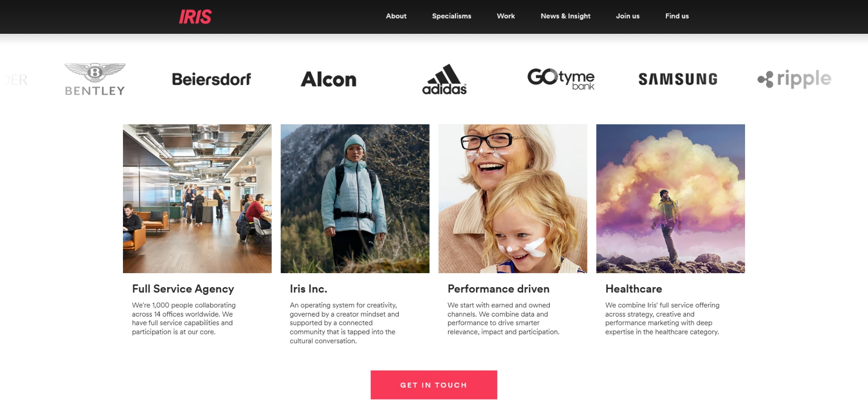The height and width of the screenshot is (416, 868).
Task: Click the GET IN TOUCH button
Action: 434,385
